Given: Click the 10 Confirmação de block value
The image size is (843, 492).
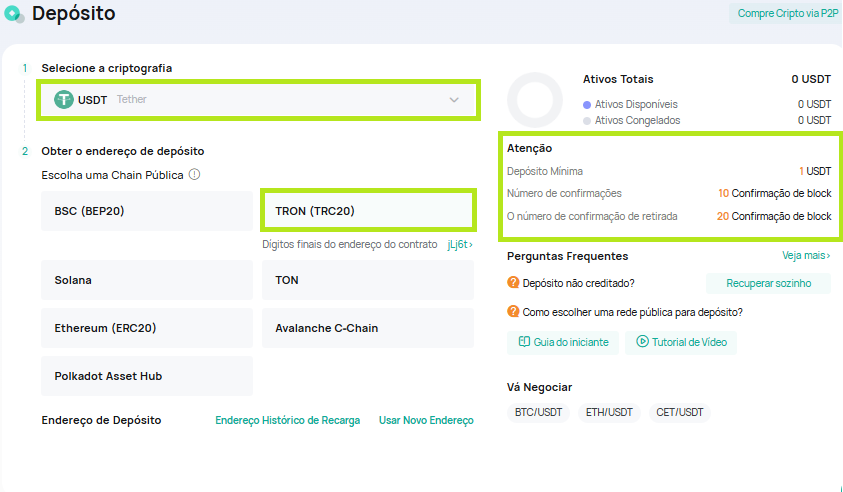Looking at the screenshot, I should 775,194.
